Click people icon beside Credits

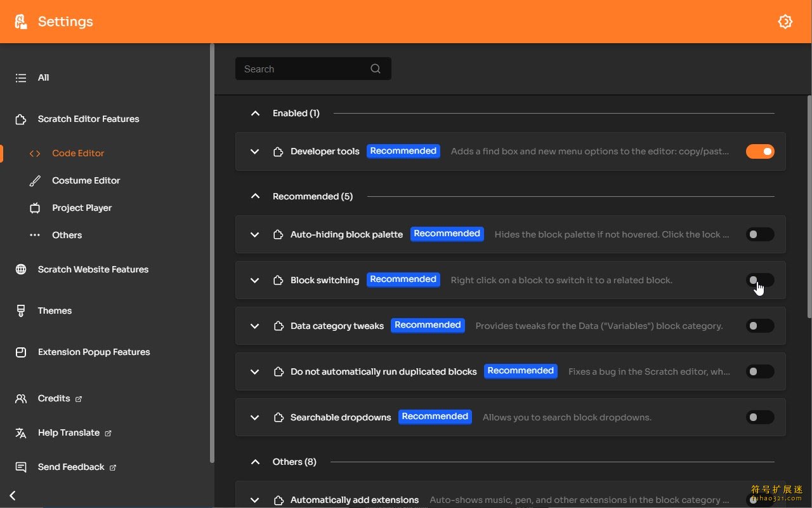[x=21, y=399]
